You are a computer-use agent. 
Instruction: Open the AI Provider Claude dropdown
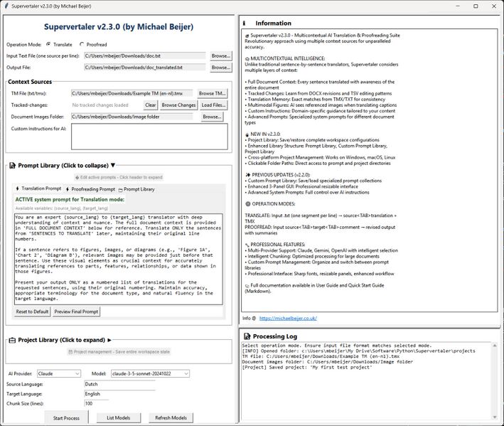[x=59, y=373]
